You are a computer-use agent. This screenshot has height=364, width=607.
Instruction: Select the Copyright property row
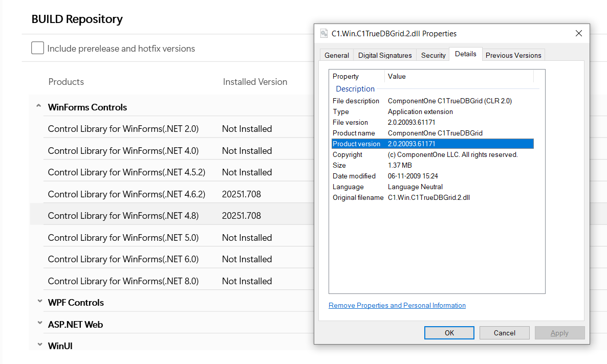pyautogui.click(x=433, y=155)
